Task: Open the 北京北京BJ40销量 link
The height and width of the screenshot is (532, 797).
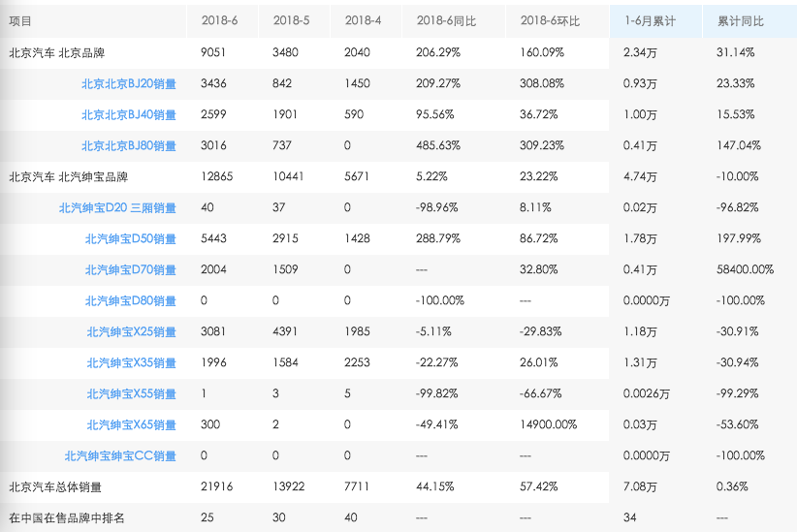Action: 129,115
